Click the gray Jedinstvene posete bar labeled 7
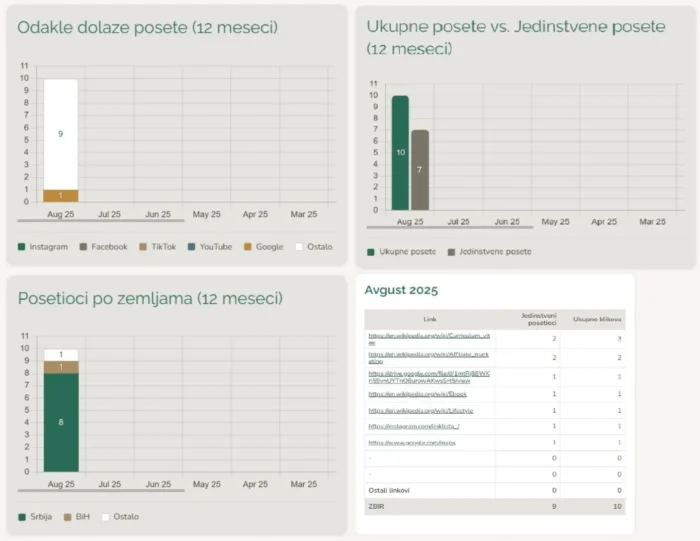This screenshot has height=541, width=700. click(x=420, y=169)
